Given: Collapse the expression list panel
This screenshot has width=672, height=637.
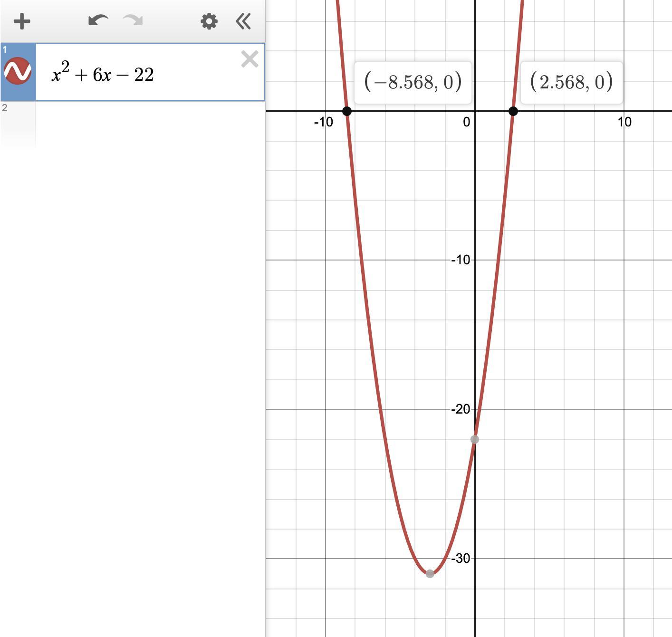Looking at the screenshot, I should tap(243, 21).
